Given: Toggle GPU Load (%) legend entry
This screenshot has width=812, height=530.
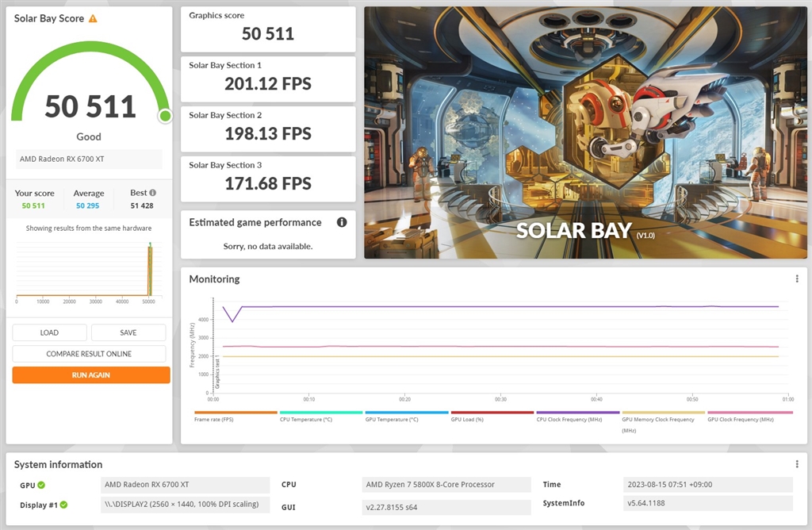Looking at the screenshot, I should (x=492, y=417).
